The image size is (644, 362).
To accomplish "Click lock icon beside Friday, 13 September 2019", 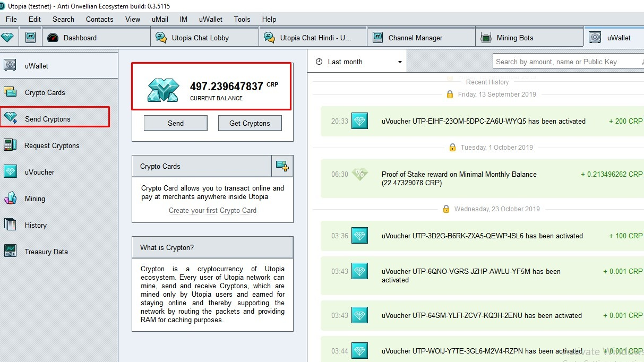I will tap(450, 94).
